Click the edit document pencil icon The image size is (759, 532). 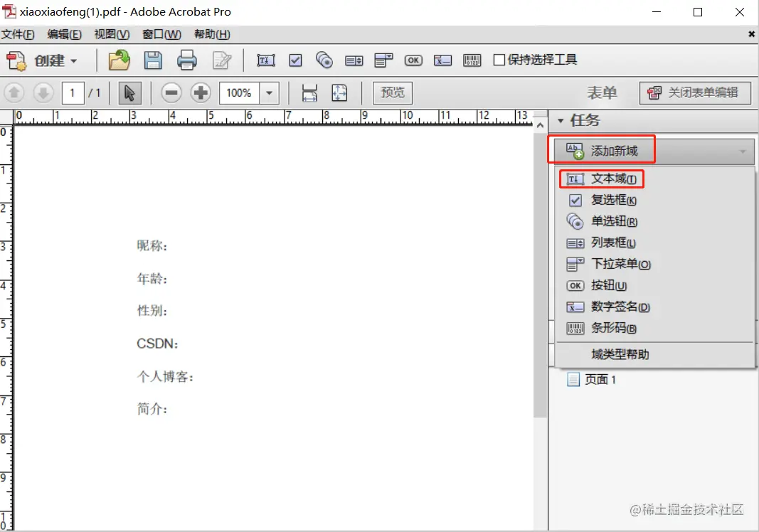[222, 60]
